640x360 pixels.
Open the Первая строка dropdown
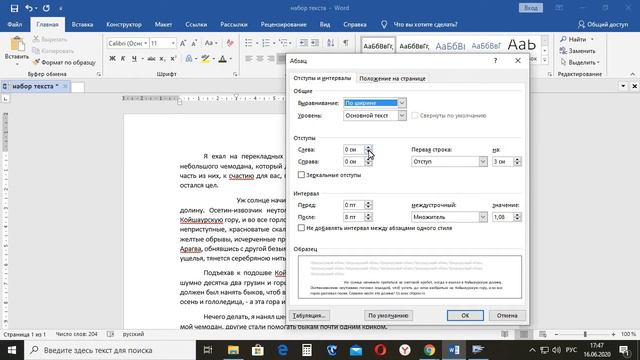point(483,162)
